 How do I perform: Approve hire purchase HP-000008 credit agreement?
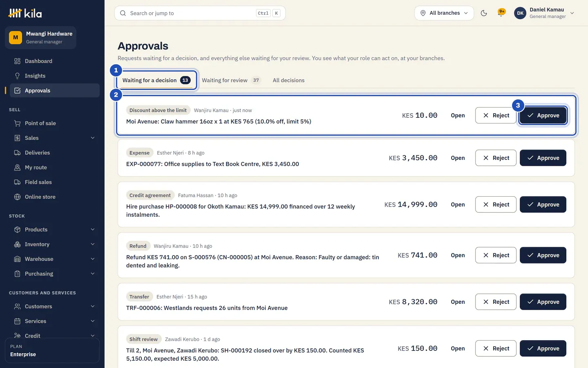pos(543,204)
